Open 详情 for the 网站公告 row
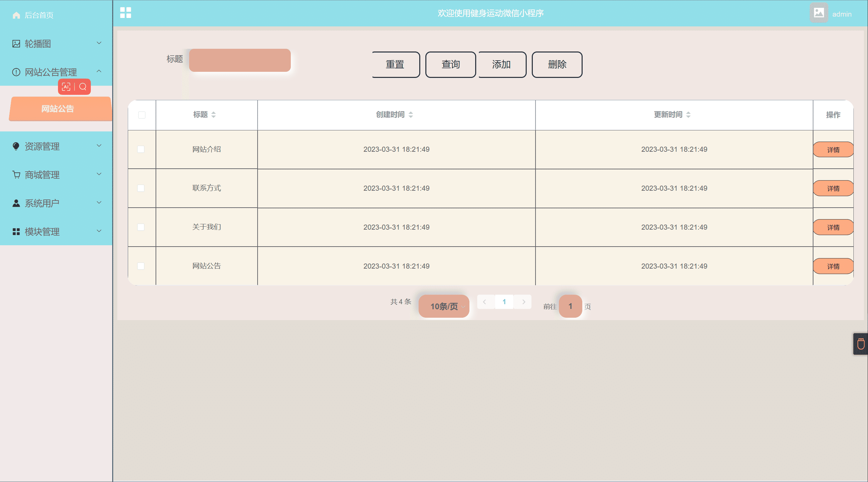868x482 pixels. pyautogui.click(x=833, y=266)
